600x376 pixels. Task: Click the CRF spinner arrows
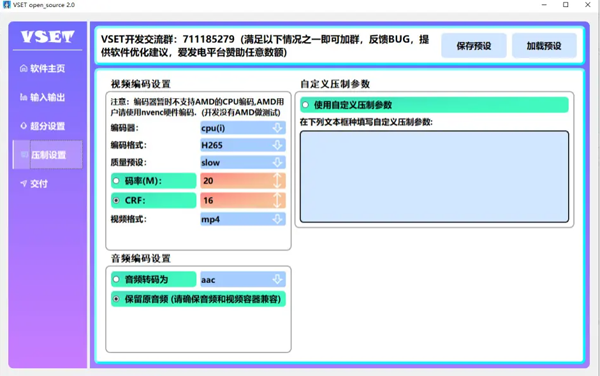tap(277, 200)
